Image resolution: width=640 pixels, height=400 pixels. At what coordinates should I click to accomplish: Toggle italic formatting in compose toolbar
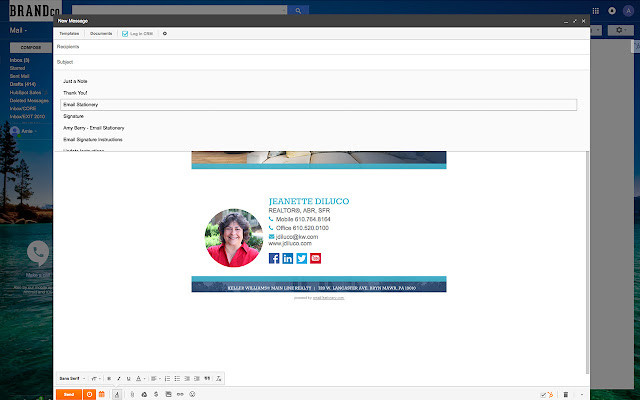(119, 379)
